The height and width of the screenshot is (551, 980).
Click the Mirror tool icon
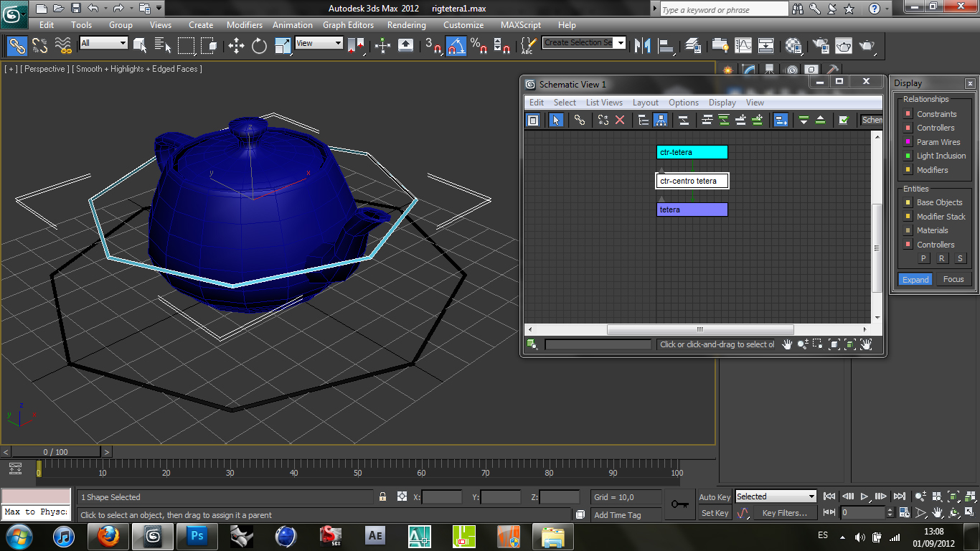[644, 46]
